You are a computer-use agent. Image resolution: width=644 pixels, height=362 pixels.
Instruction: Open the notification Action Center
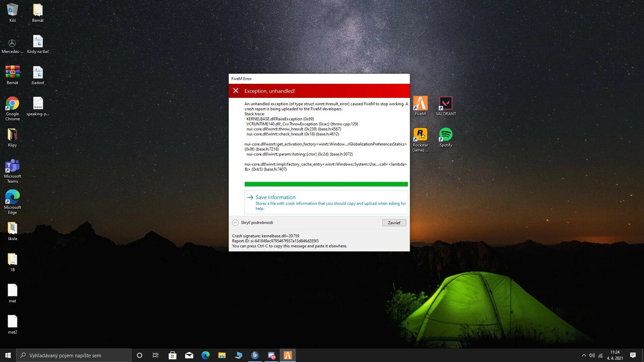[x=633, y=355]
